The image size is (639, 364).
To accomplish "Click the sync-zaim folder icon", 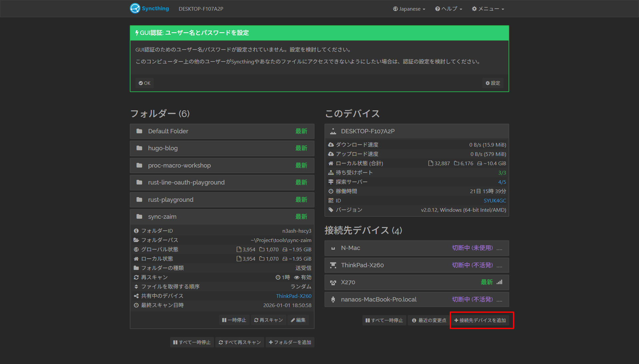I will click(x=139, y=217).
